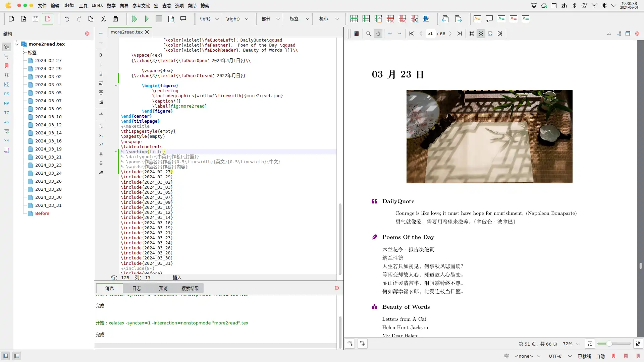
Task: Click the compile run arrow icon
Action: (147, 19)
